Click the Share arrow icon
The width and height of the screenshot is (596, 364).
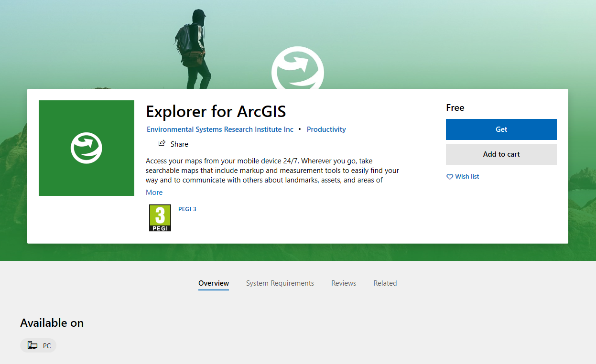[162, 143]
